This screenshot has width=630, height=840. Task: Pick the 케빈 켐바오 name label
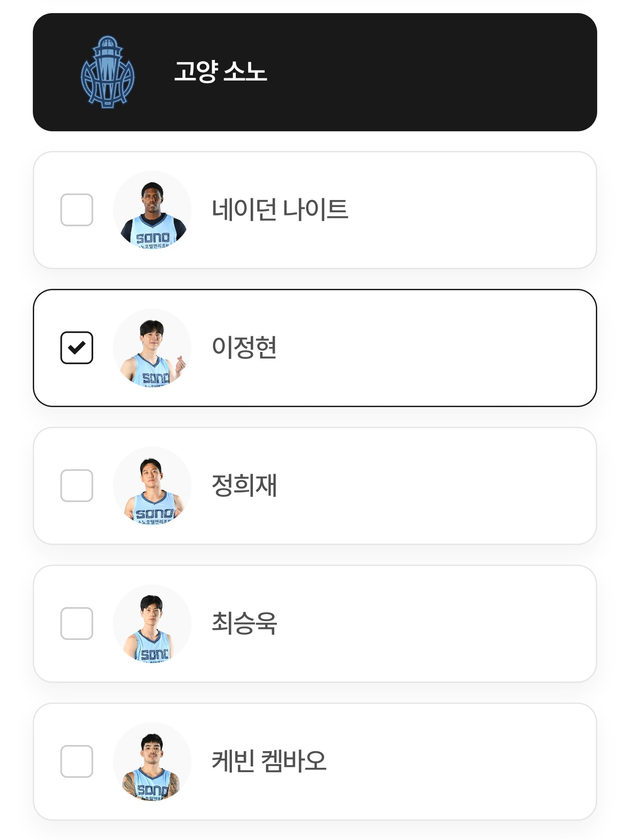(269, 761)
